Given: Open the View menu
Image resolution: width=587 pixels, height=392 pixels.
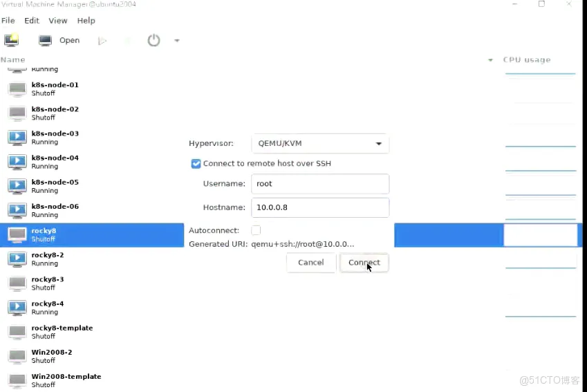Looking at the screenshot, I should (x=58, y=21).
